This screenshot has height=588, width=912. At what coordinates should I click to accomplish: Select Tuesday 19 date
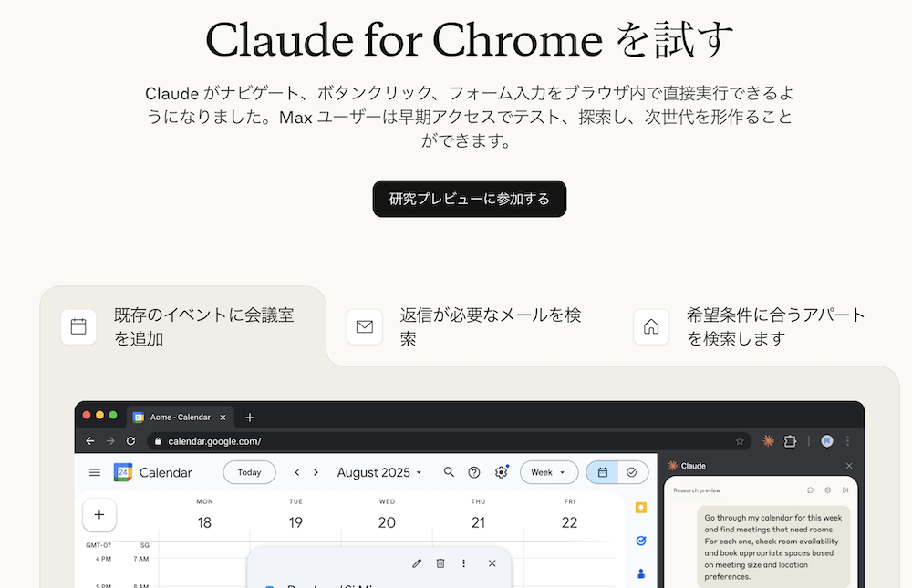(295, 522)
